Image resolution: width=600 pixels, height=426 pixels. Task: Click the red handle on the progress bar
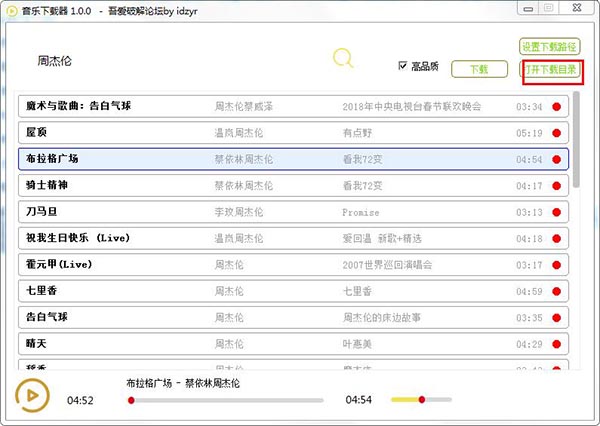coord(131,400)
